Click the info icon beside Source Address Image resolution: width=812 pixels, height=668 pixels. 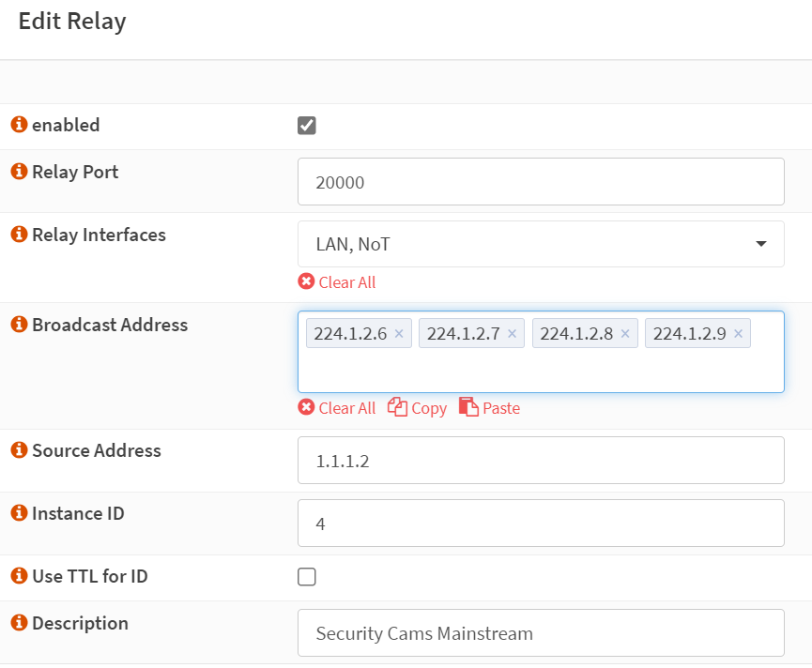pyautogui.click(x=19, y=450)
